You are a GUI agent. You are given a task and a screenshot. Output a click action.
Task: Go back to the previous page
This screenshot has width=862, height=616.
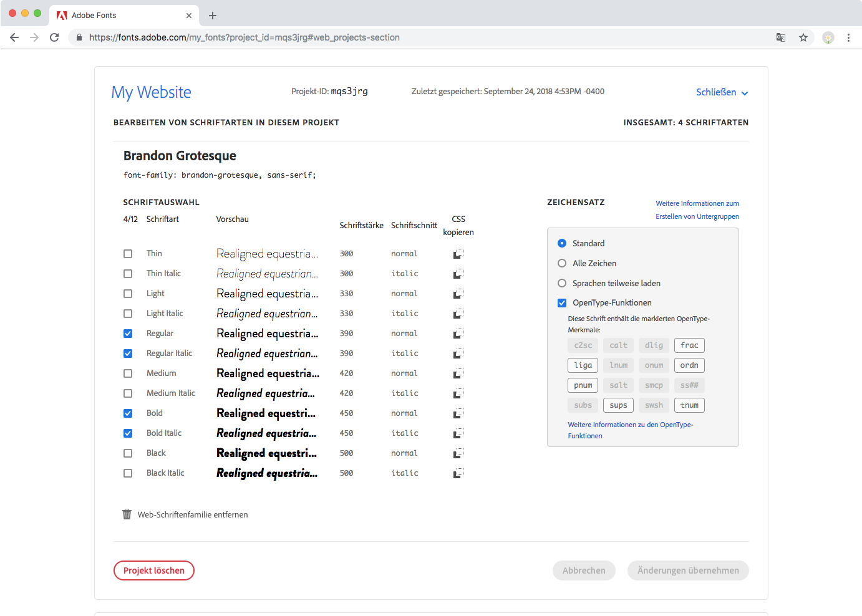pos(14,37)
